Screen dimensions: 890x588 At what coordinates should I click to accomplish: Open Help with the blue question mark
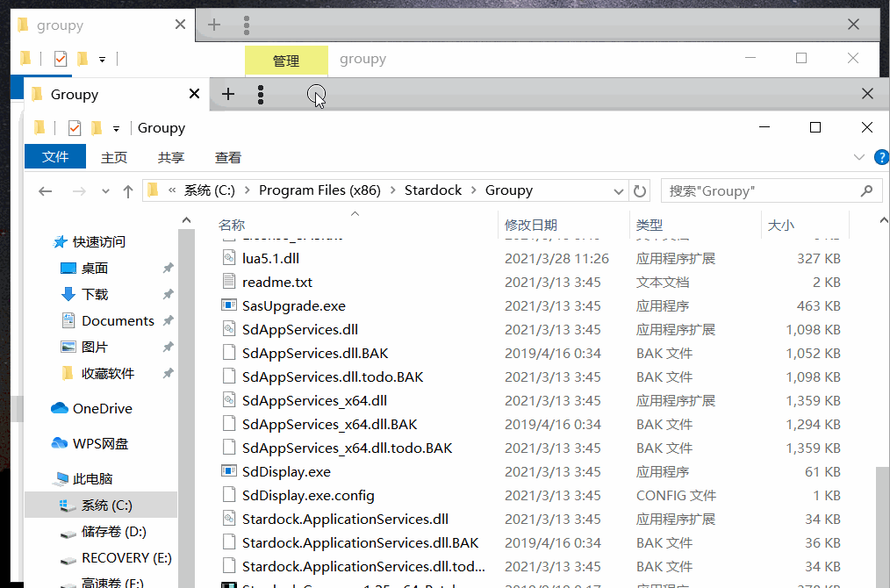tap(882, 157)
